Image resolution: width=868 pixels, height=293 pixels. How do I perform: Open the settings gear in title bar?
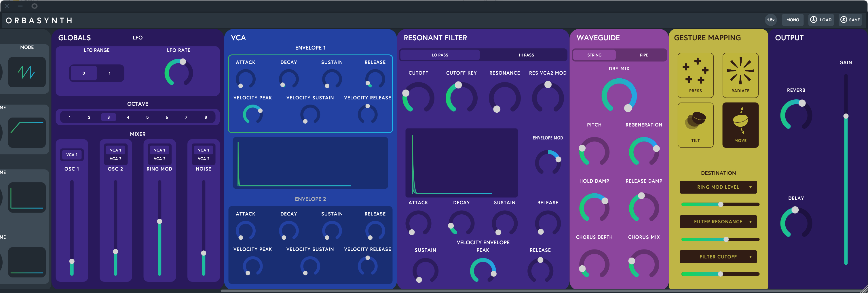click(34, 6)
